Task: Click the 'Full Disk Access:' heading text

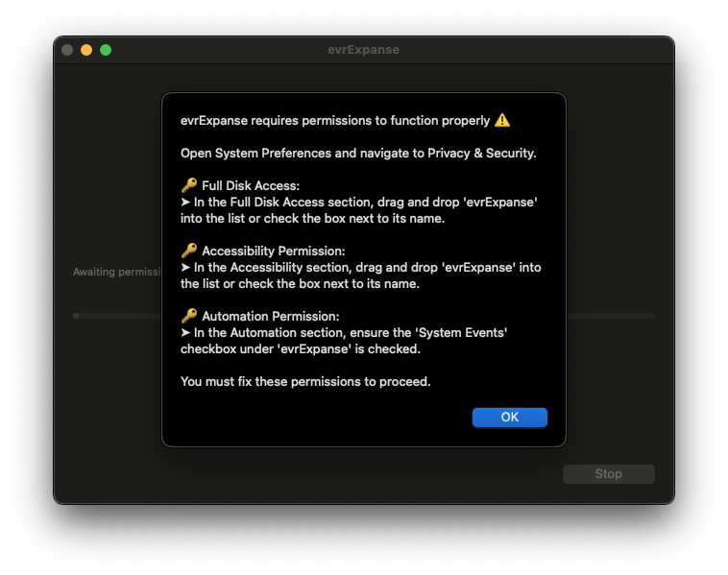Action: click(251, 185)
